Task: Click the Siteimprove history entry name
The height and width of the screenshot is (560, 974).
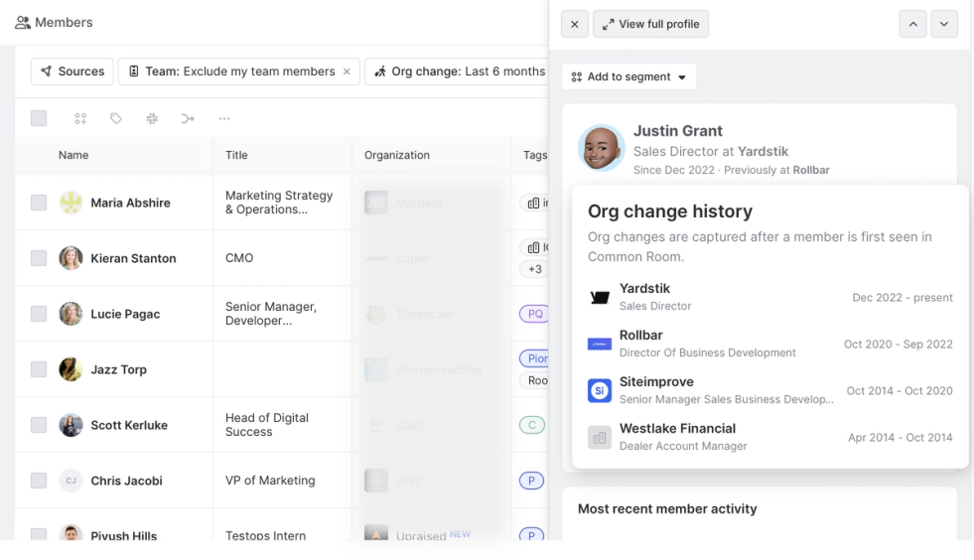Action: pos(656,381)
